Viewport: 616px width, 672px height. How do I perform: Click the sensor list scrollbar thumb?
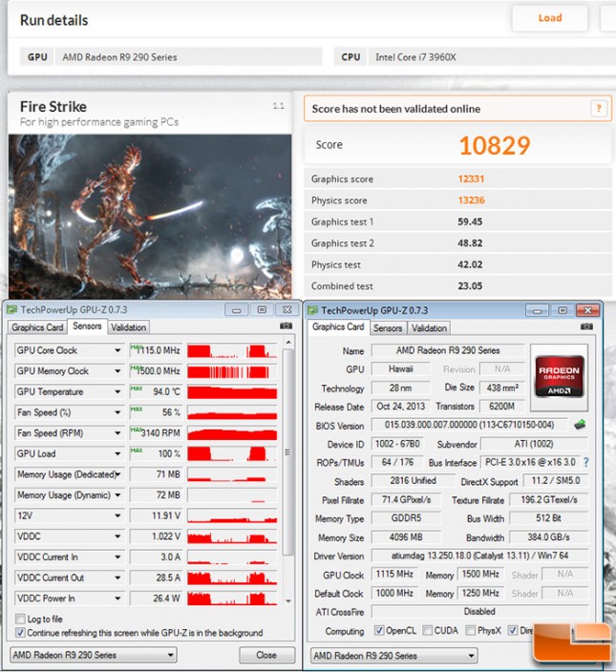(x=288, y=451)
